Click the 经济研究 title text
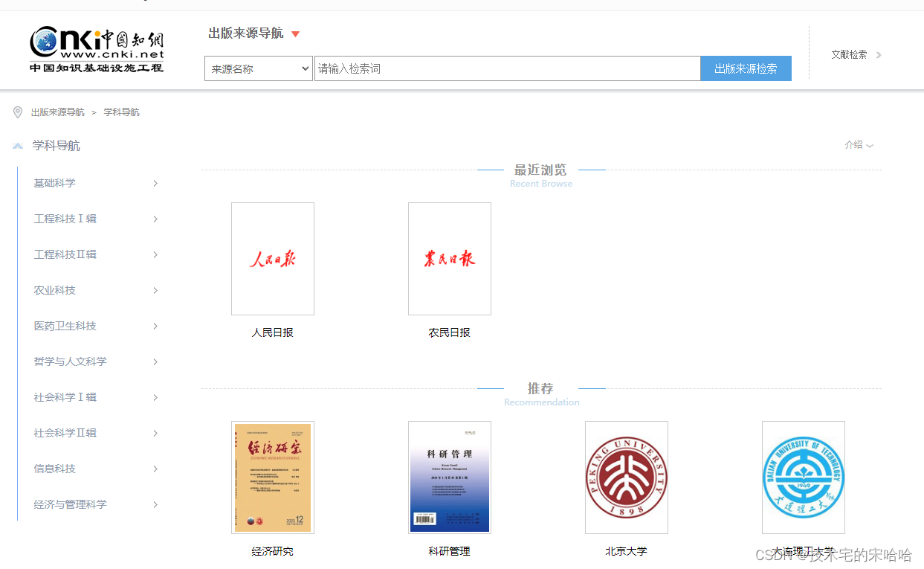 point(273,551)
